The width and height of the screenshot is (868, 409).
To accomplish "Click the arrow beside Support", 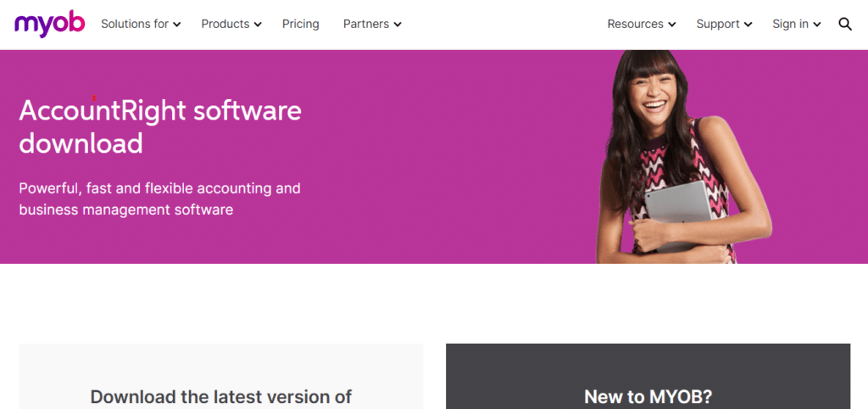I will click(x=748, y=25).
